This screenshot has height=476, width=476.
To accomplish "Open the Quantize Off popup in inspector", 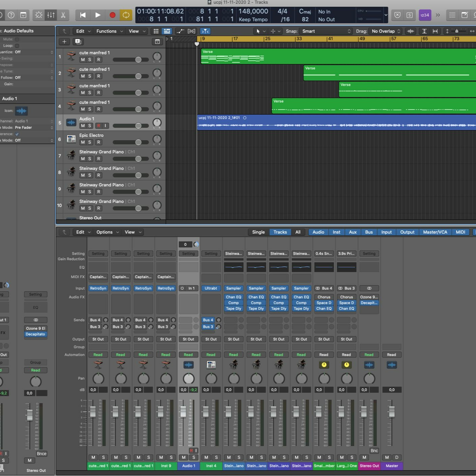I will pos(34,52).
